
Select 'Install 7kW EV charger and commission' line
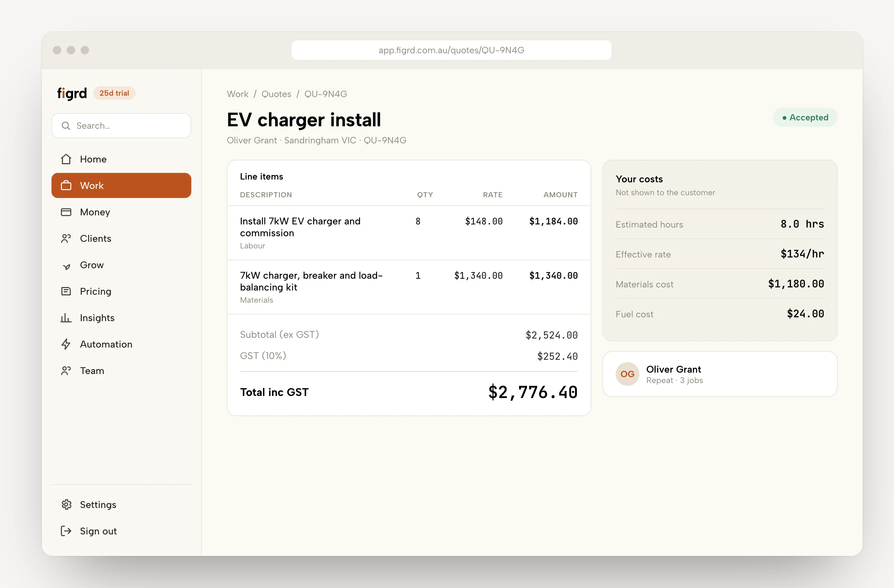click(x=409, y=232)
